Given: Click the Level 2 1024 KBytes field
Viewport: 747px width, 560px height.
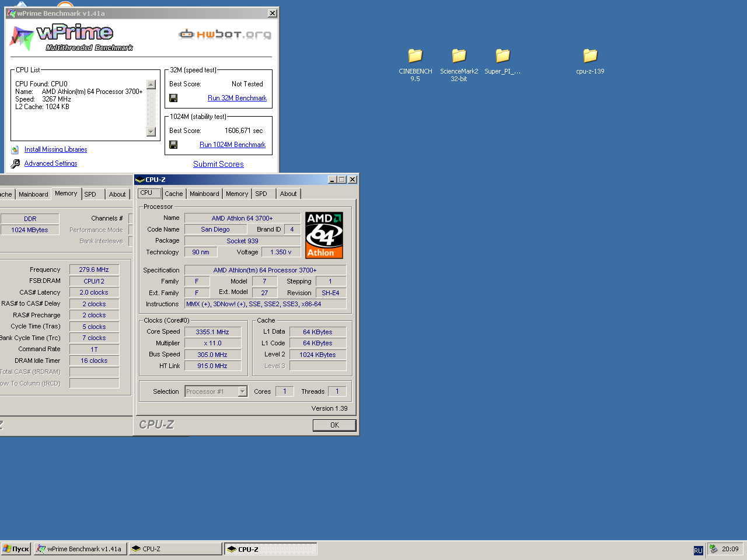Looking at the screenshot, I should click(x=317, y=355).
